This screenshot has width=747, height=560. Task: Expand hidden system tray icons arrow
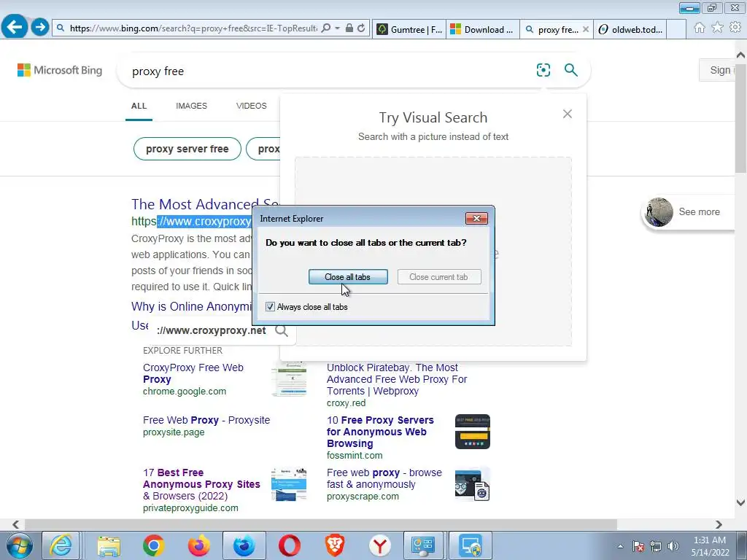(620, 546)
